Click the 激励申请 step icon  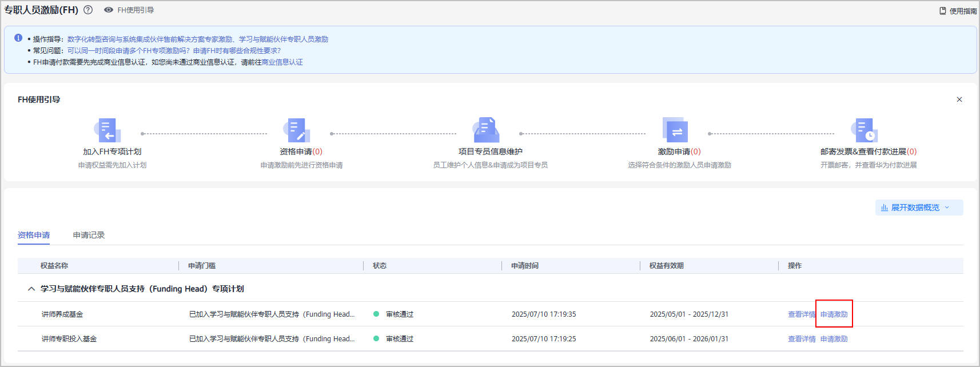click(x=675, y=130)
